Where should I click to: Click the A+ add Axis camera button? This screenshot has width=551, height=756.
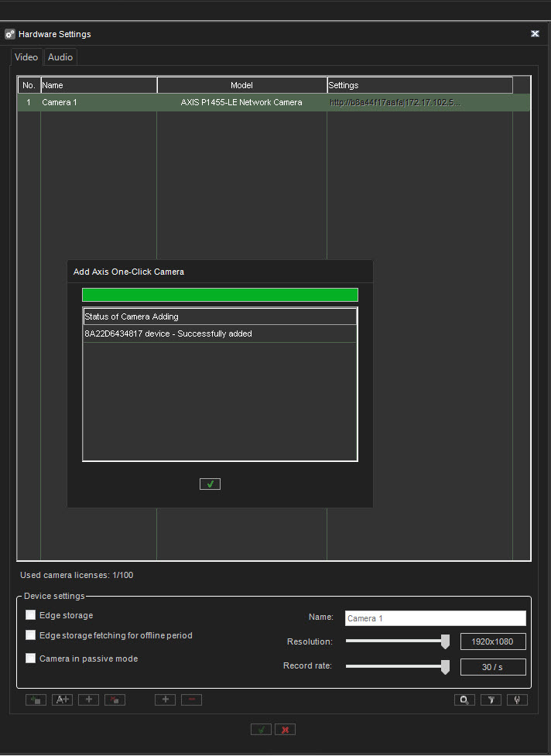tap(62, 700)
